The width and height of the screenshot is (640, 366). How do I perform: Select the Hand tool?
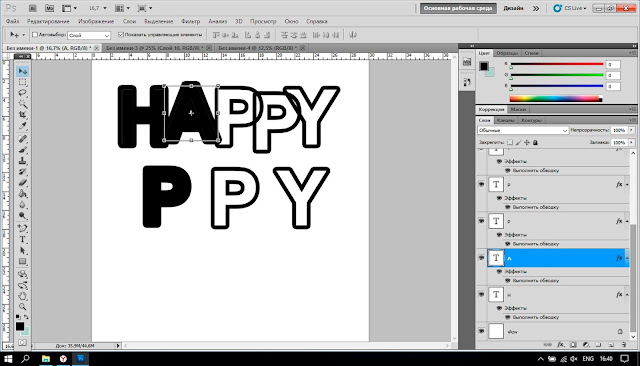pos(22,296)
